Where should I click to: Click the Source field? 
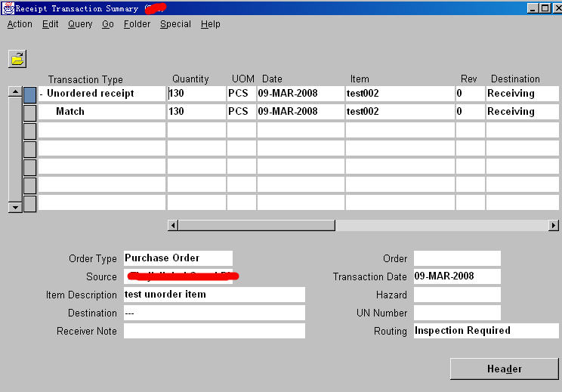point(178,276)
